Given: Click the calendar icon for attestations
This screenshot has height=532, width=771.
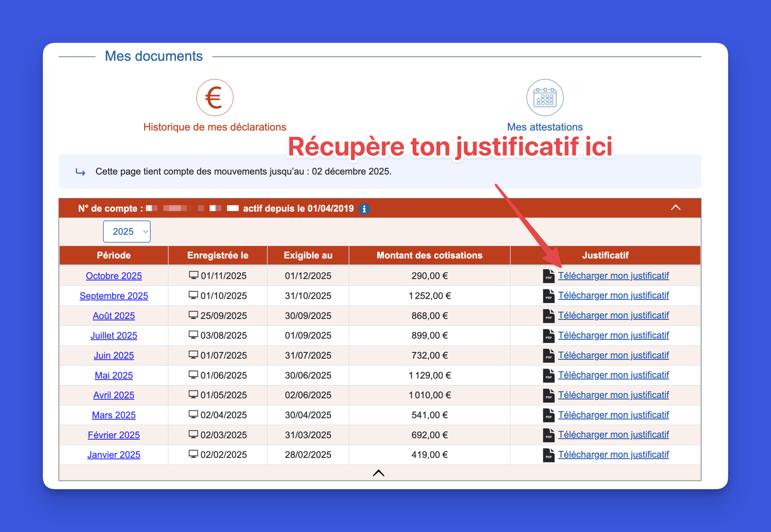Looking at the screenshot, I should click(x=545, y=97).
